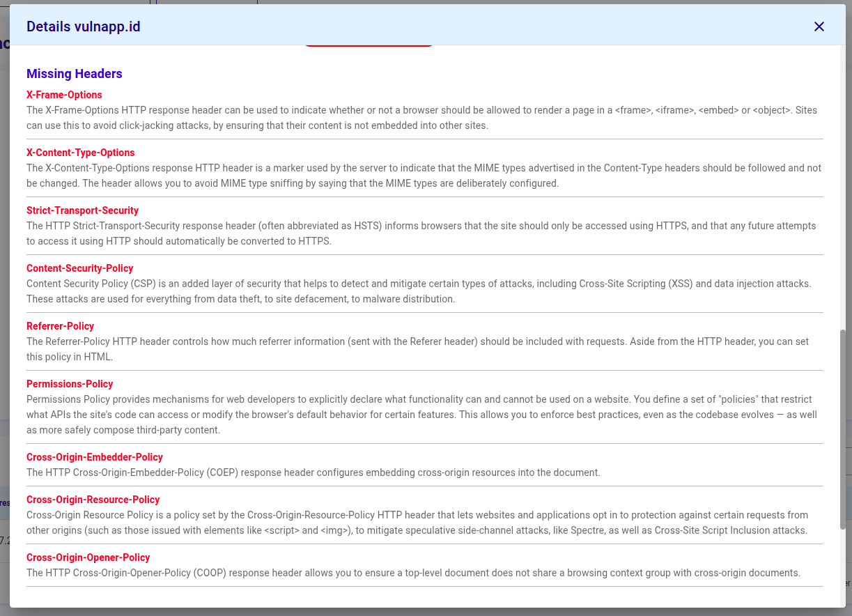
Task: Click the CSP attack description paragraph
Action: [x=418, y=291]
